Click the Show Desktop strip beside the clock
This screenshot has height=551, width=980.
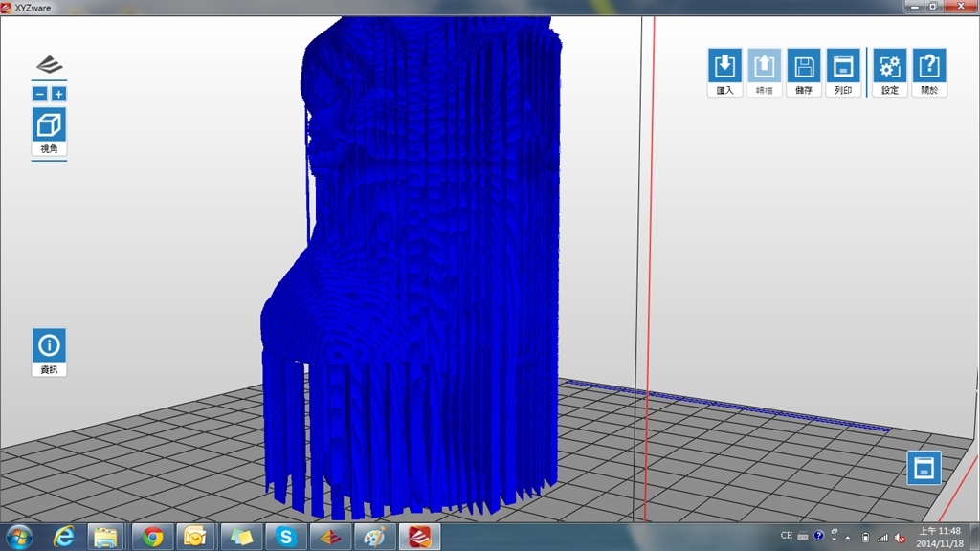click(973, 538)
